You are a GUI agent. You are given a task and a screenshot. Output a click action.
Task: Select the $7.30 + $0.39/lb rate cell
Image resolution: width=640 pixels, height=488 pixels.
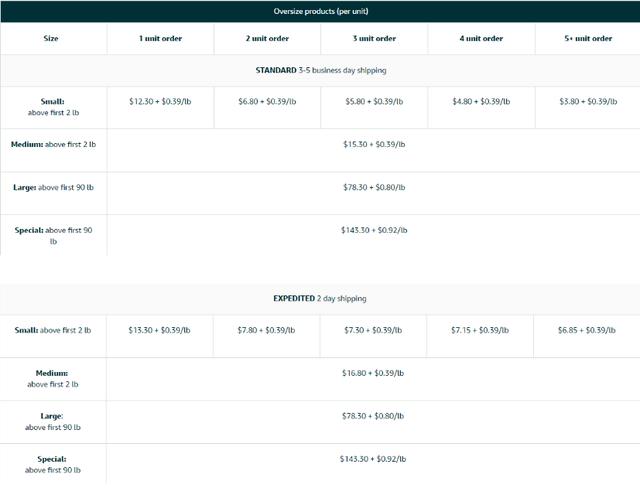[x=374, y=330]
